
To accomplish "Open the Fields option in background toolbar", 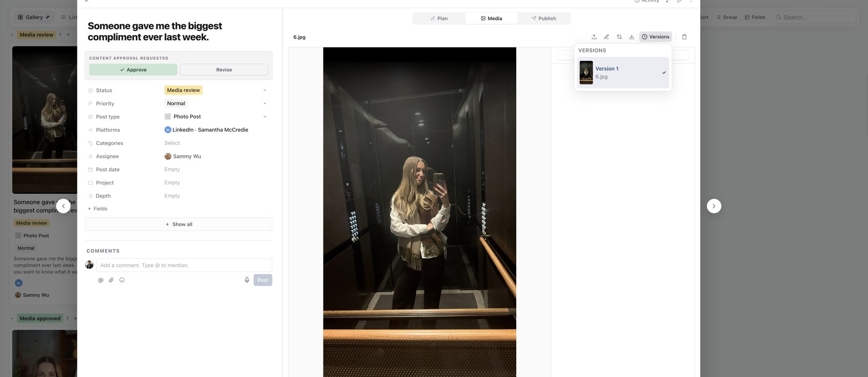I will click(755, 17).
